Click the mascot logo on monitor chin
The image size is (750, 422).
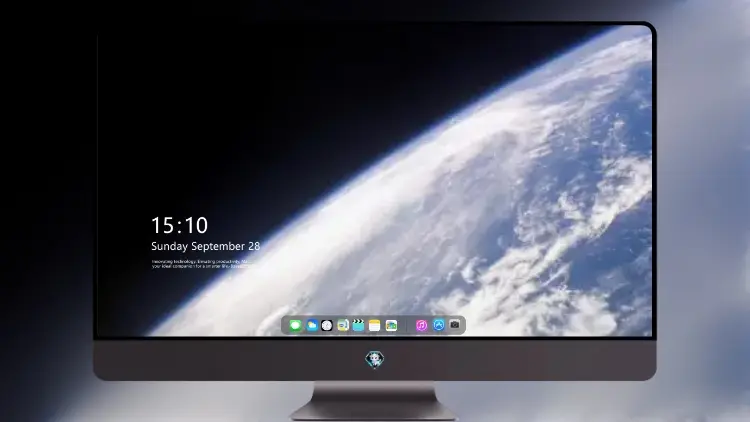coord(375,359)
